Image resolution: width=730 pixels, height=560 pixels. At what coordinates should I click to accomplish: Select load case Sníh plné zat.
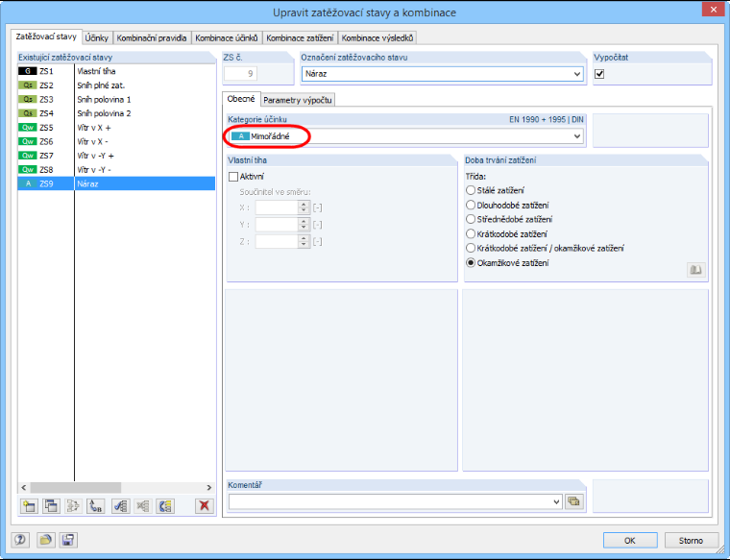116,85
